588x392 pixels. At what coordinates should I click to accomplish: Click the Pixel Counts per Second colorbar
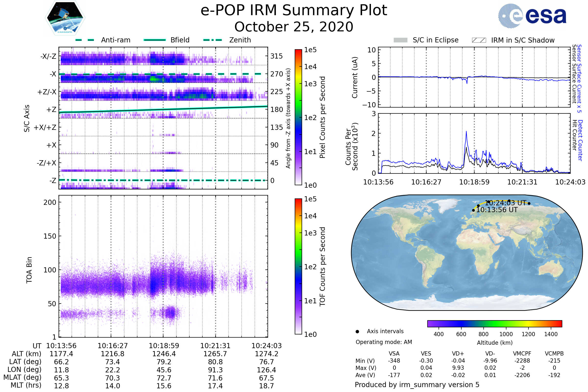(298, 117)
